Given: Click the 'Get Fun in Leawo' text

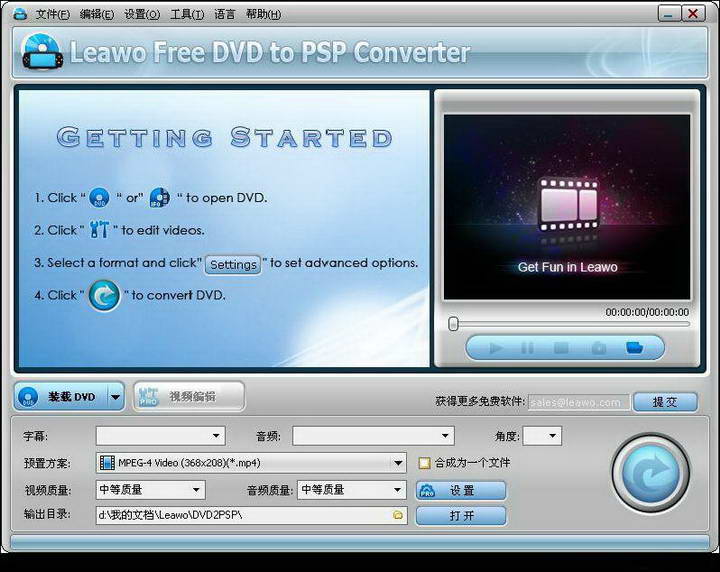Looking at the screenshot, I should pos(568,267).
